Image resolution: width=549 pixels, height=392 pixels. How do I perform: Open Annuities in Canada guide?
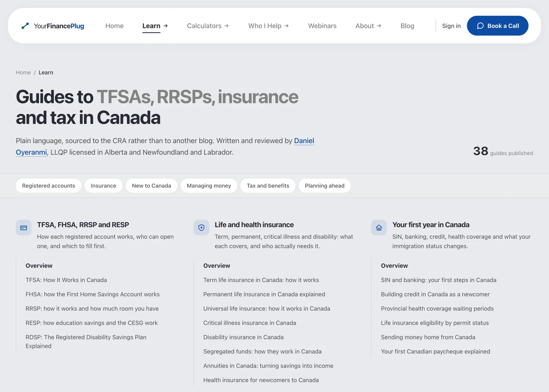(x=268, y=366)
